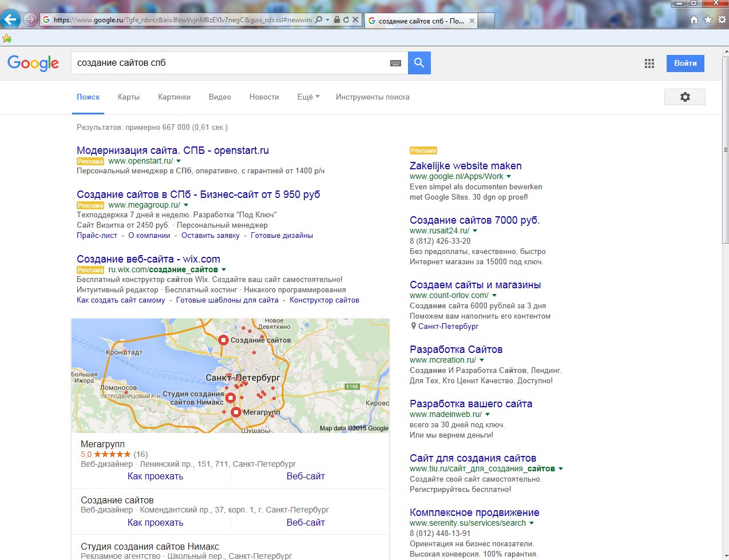Open the Google apps grid icon
The height and width of the screenshot is (560, 729).
pos(649,63)
